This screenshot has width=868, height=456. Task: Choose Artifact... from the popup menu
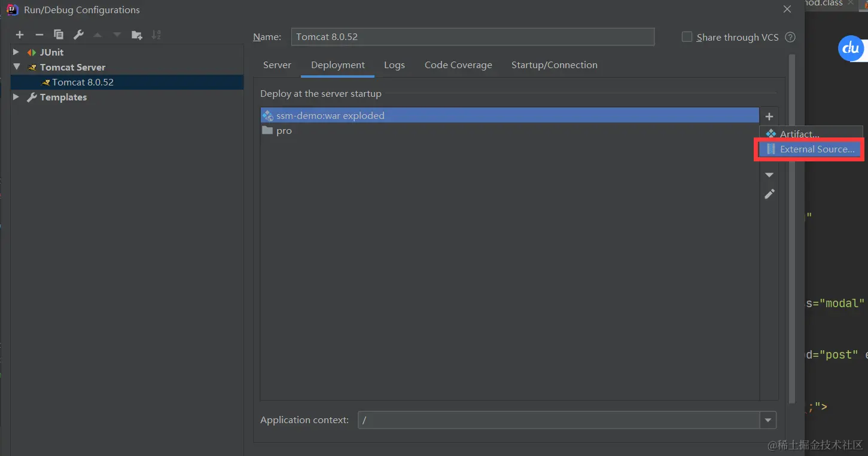(811, 134)
